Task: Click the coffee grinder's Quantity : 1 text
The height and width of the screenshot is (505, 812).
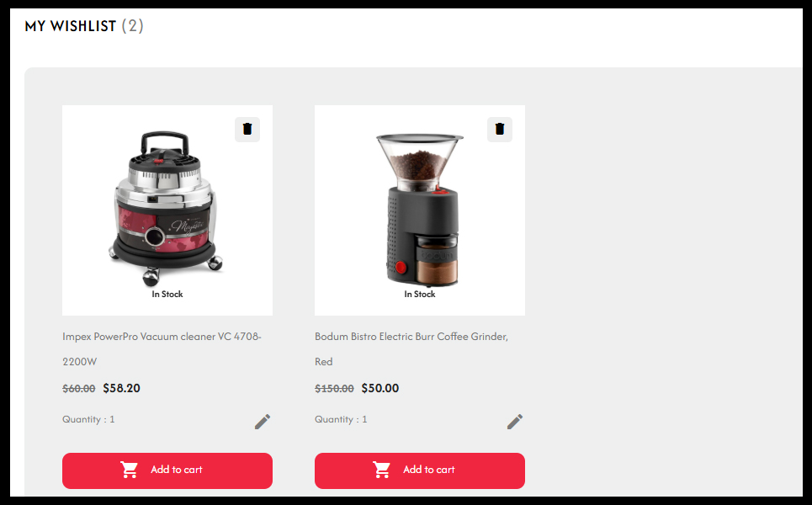Action: (x=341, y=419)
